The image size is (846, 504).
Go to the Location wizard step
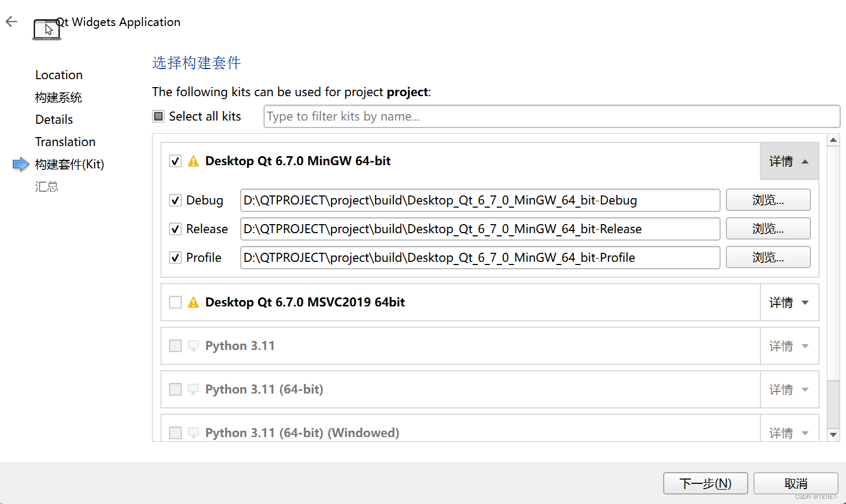click(x=59, y=75)
